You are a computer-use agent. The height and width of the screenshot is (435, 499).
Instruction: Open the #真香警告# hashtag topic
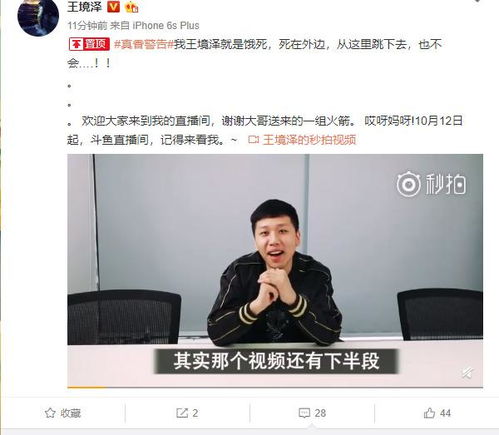coord(144,44)
